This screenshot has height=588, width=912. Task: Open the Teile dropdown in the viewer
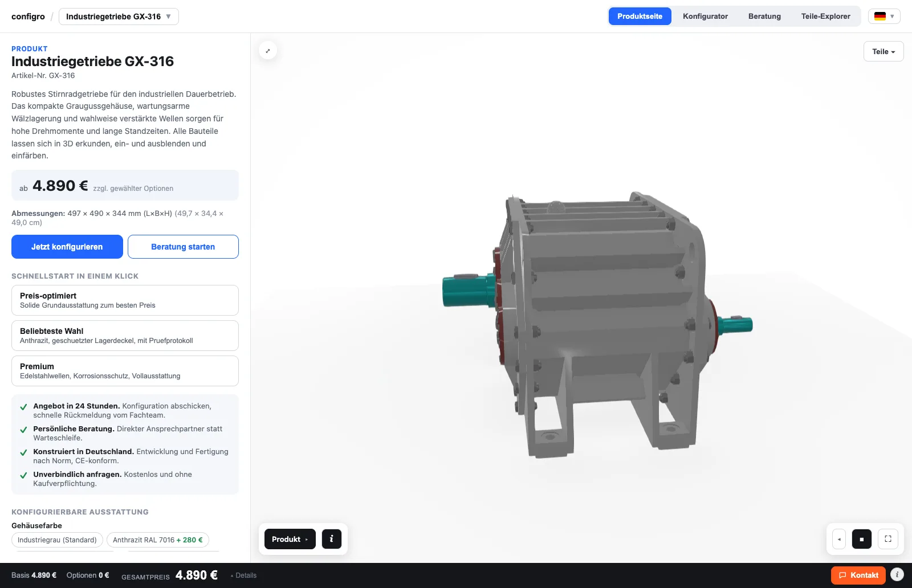(883, 51)
